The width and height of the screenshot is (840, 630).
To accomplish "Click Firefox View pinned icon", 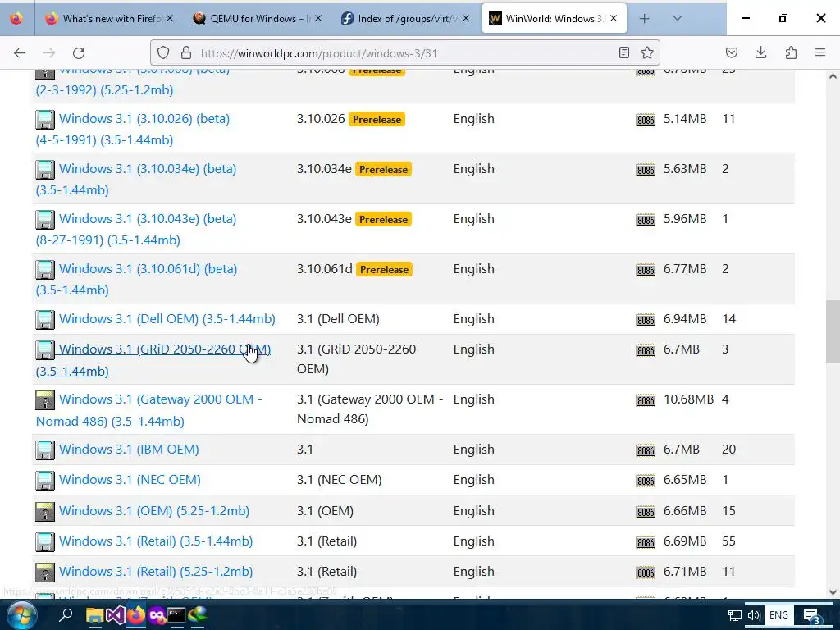I will [16, 18].
